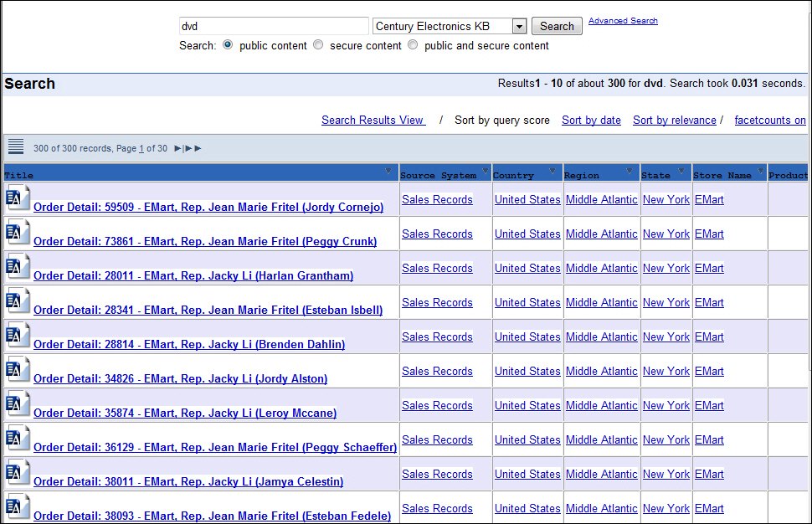Image resolution: width=812 pixels, height=524 pixels.
Task: Click document icon for Order Detail 38093
Action: coord(17,507)
